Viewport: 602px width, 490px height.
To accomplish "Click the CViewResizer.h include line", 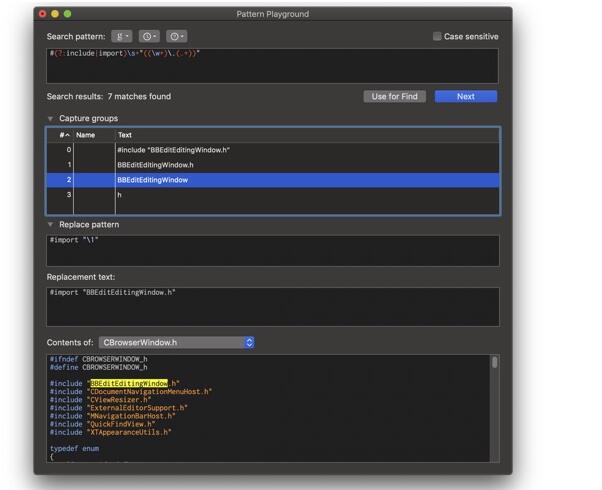I will point(101,400).
